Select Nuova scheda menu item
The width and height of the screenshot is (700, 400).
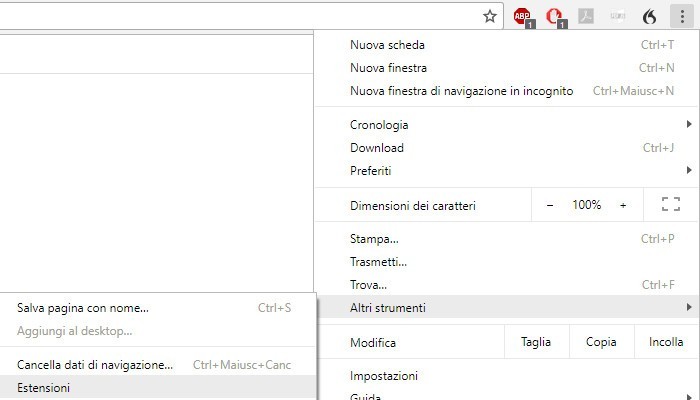pyautogui.click(x=507, y=45)
